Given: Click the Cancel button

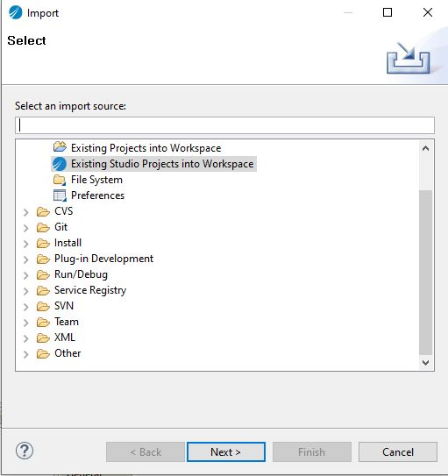Looking at the screenshot, I should coord(398,452).
